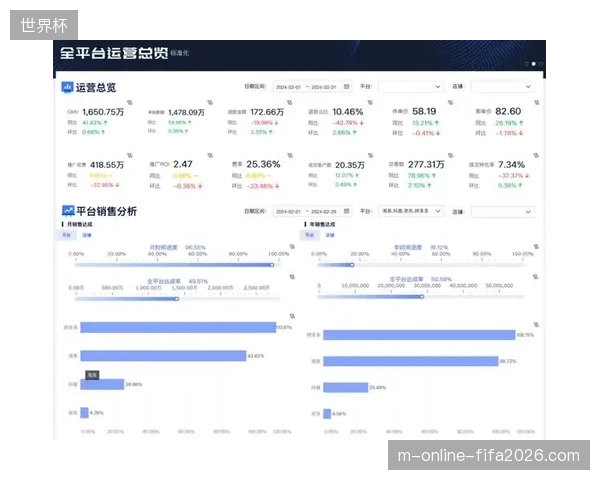
Task: Switch to 店铺 tab under 月销售达成
Action: click(87, 235)
